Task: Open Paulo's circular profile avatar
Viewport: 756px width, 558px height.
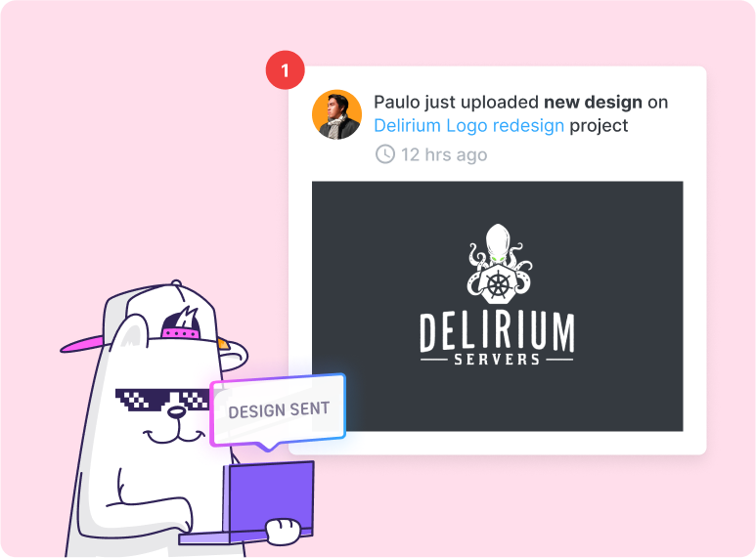Action: pos(337,114)
